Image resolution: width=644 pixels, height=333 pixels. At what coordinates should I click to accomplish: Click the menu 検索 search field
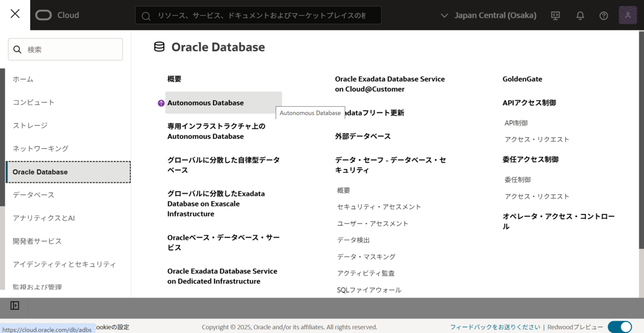[x=65, y=49]
